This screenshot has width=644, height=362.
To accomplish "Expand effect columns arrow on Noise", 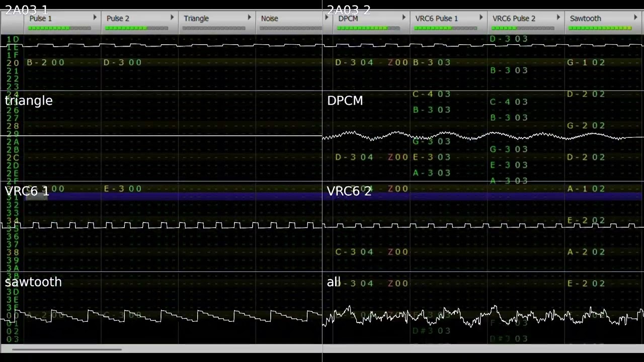I will [x=327, y=18].
